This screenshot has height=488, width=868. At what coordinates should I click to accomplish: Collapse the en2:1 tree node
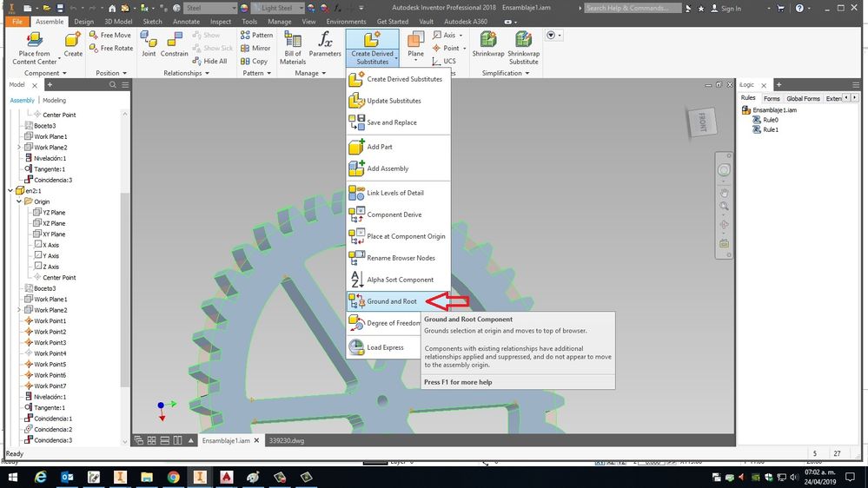(x=10, y=190)
